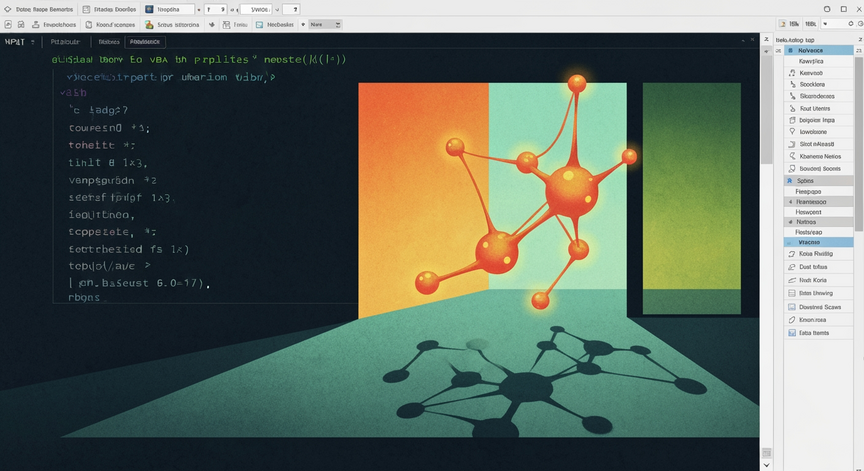Click the blue square icon beside 'Toopdha'
Viewport: 864px width, 471px height.
[x=149, y=9]
